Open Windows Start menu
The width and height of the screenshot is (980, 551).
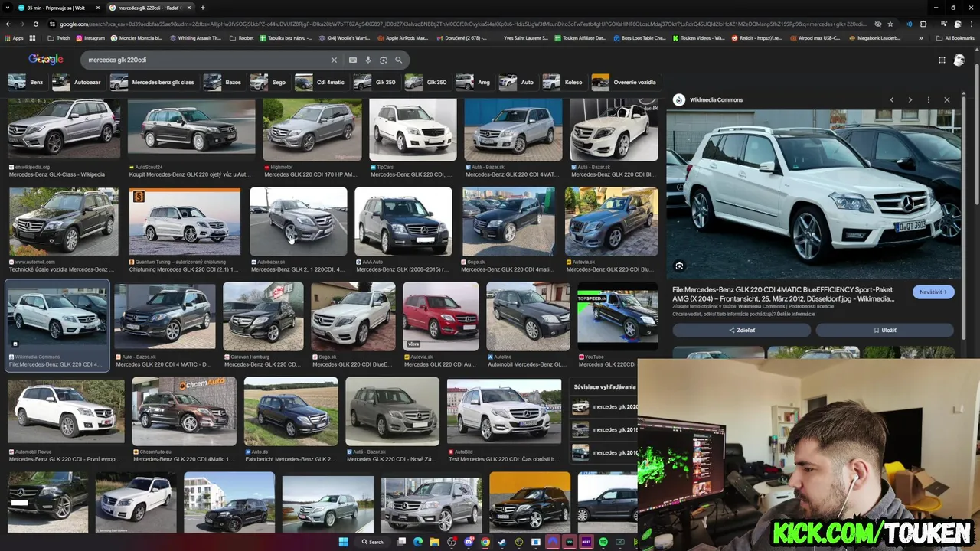click(x=344, y=542)
